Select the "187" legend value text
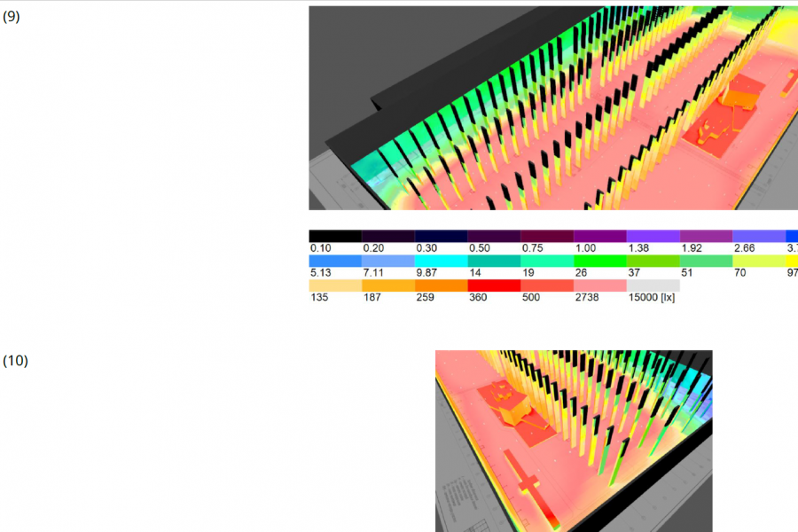The image size is (798, 532). 372,297
